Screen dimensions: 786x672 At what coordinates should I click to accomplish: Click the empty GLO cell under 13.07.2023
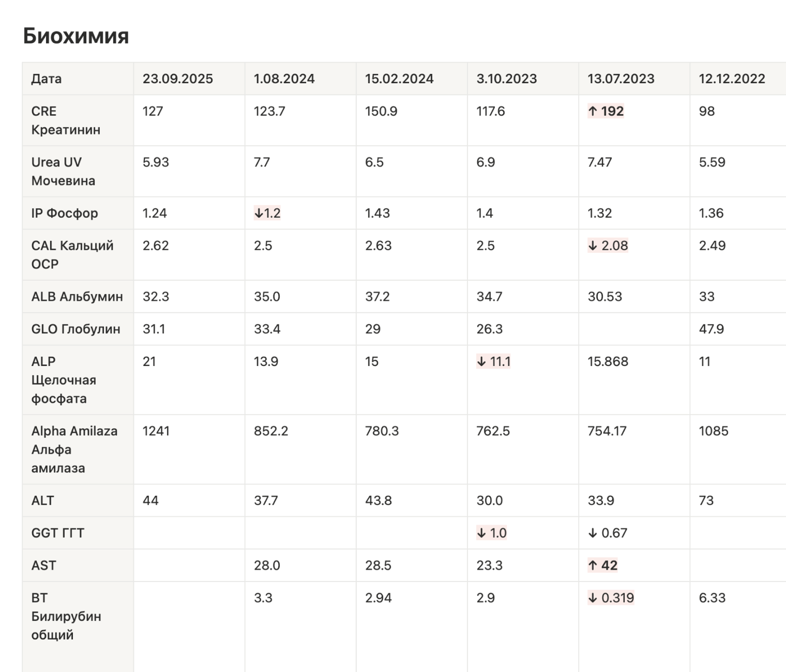pos(633,329)
